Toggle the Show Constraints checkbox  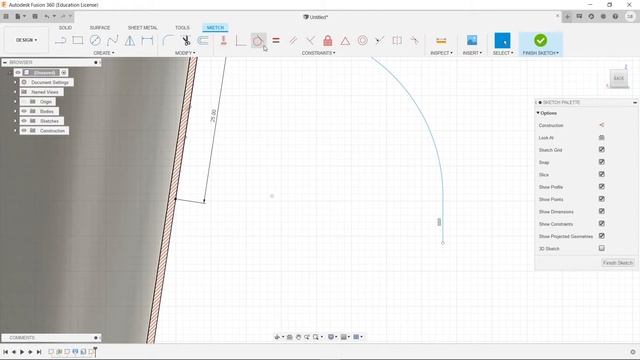(601, 223)
